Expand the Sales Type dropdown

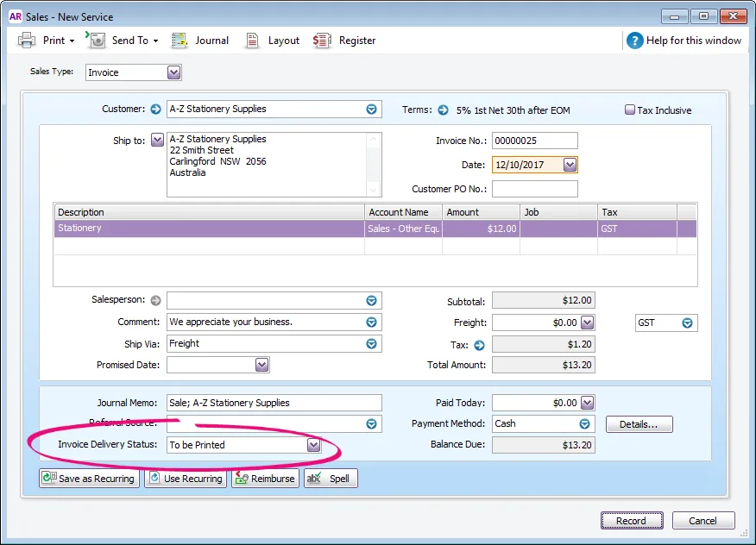pos(173,72)
